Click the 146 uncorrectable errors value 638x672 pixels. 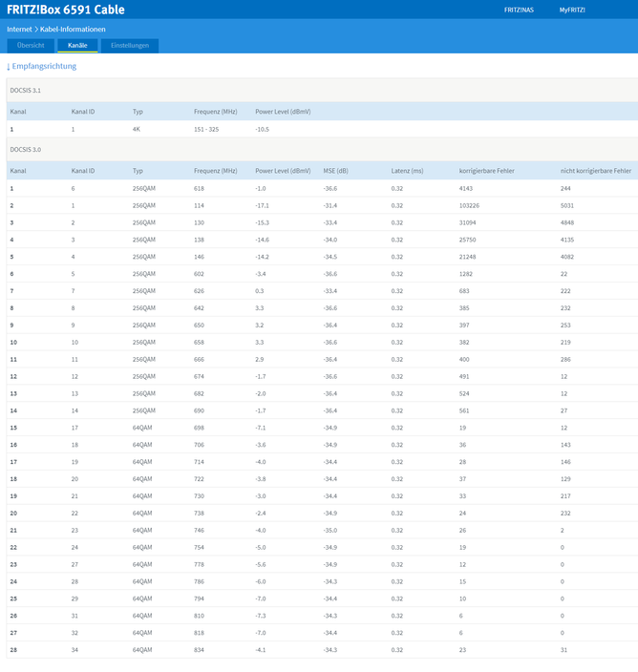pyautogui.click(x=565, y=462)
